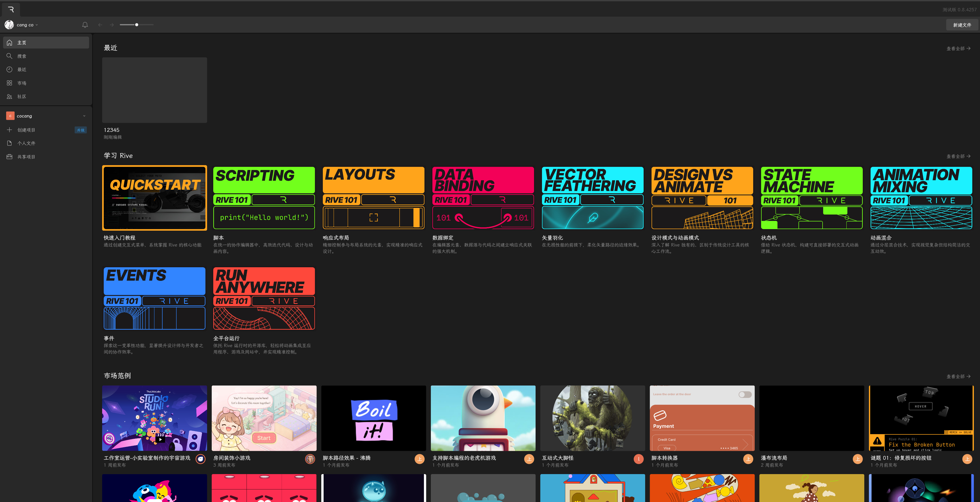Go to the 社区 community section
The image size is (980, 502).
point(22,97)
